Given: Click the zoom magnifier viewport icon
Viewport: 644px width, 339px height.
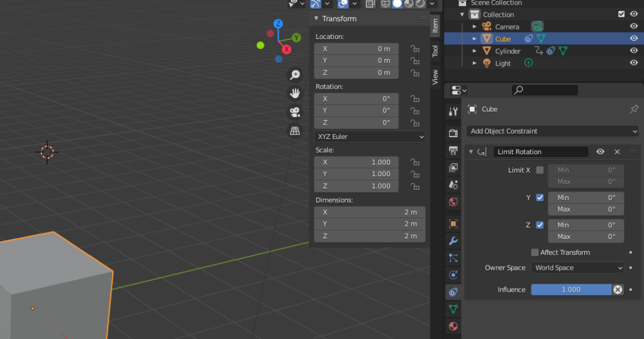Looking at the screenshot, I should (294, 75).
